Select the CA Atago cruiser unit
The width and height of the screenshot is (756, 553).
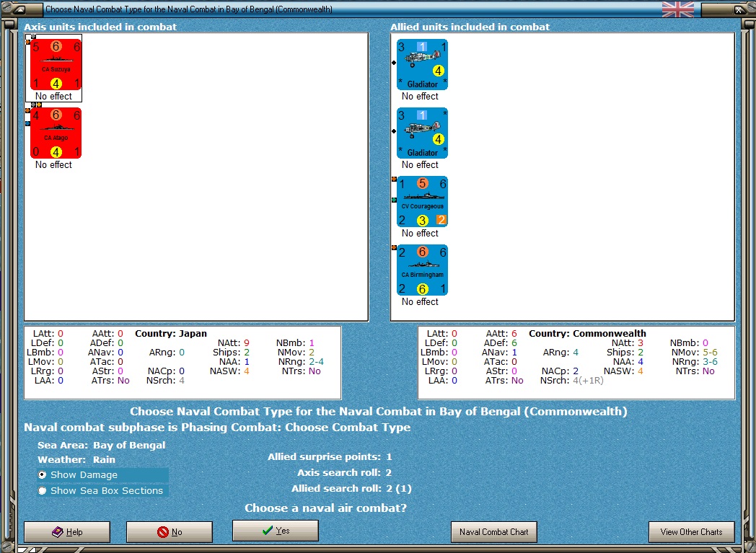[x=56, y=133]
